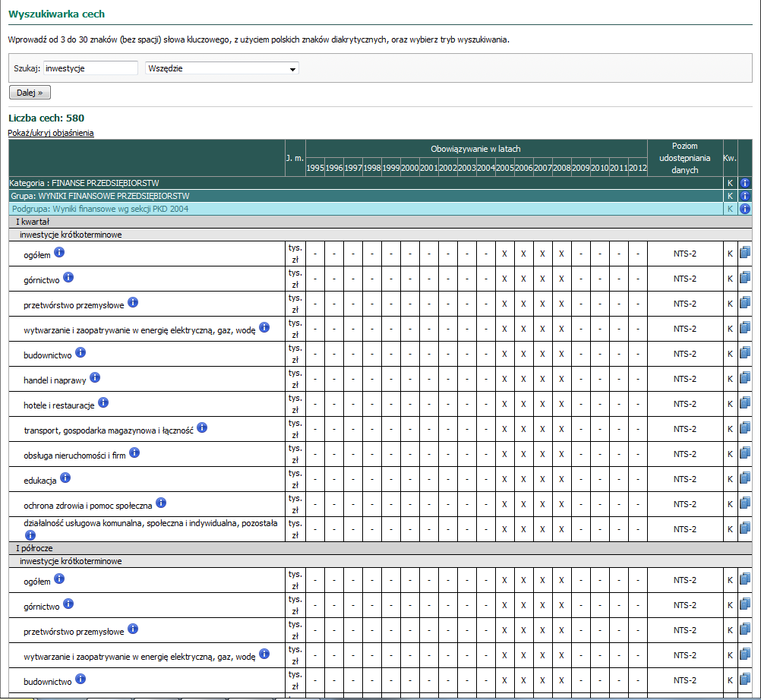The width and height of the screenshot is (761, 700).
Task: Click the stacked pages icon in I półrocze budownictwo row
Action: coord(745,680)
